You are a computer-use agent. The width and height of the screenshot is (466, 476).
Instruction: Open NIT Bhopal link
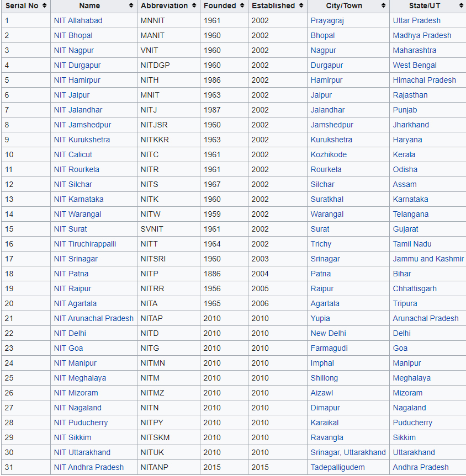coord(73,35)
